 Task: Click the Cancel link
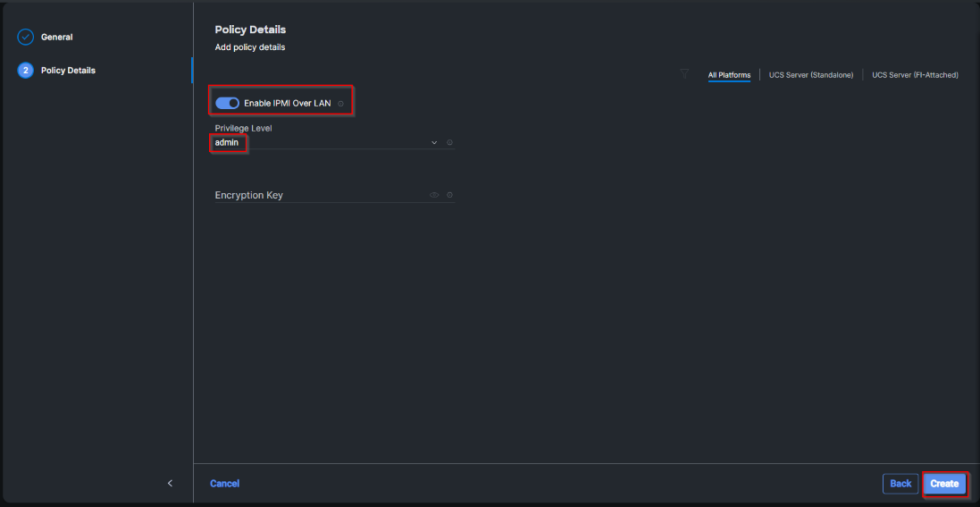(x=224, y=484)
